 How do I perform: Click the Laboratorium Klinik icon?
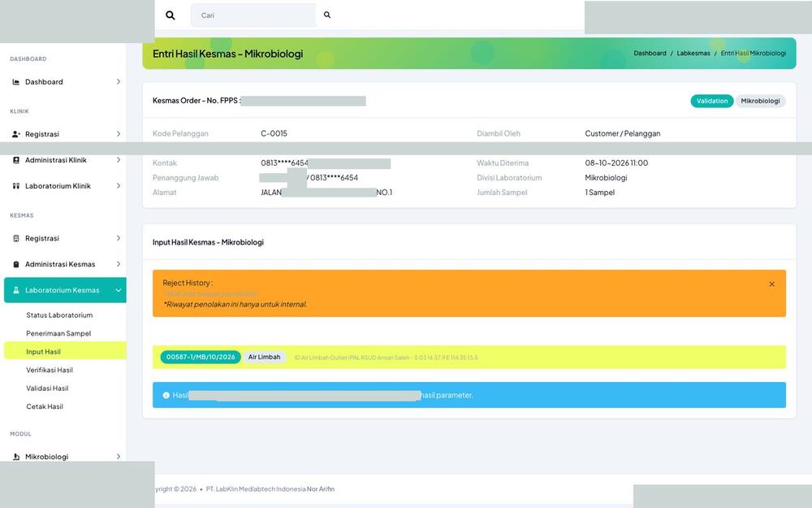[x=16, y=186]
